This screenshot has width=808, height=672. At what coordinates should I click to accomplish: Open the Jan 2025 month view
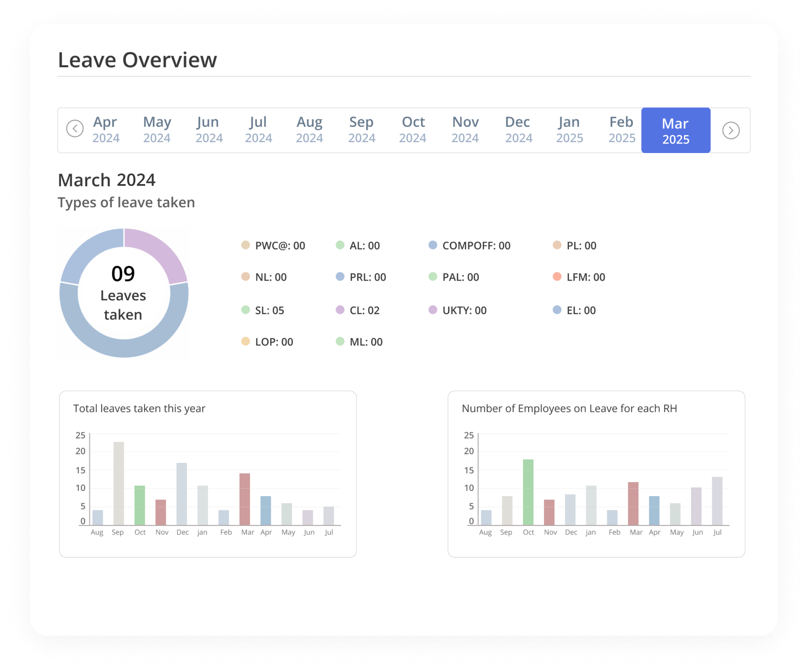569,130
